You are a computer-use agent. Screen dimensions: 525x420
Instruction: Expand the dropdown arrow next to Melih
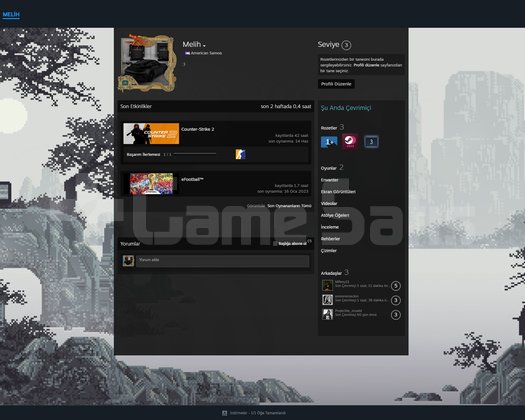(x=204, y=46)
